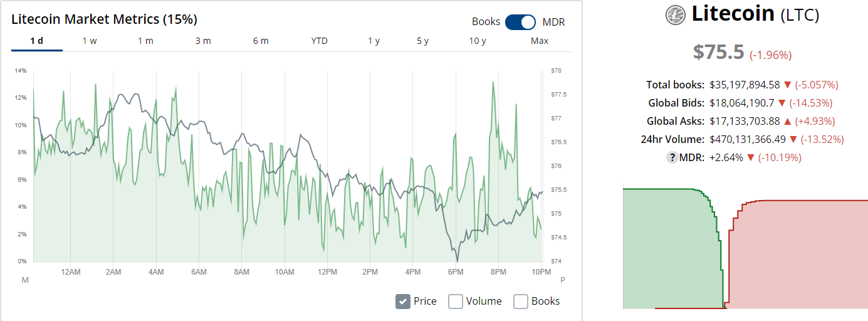Viewport: 868px width, 321px height.
Task: Select the 1 d time range tab
Action: (x=37, y=41)
